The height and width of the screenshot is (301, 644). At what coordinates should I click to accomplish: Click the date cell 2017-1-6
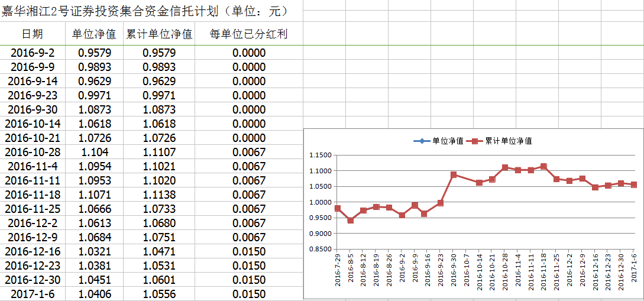[x=32, y=294]
